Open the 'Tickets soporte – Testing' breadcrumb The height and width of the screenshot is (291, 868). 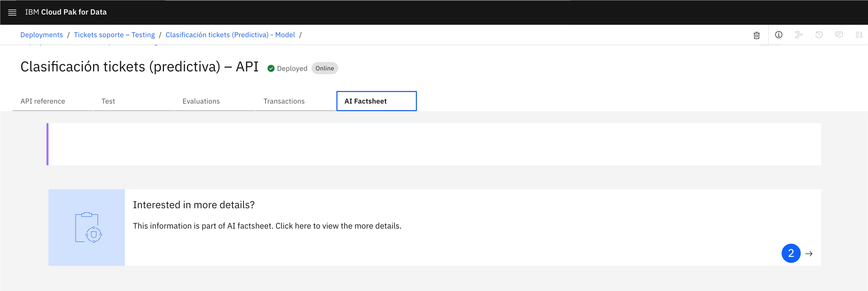click(x=114, y=35)
